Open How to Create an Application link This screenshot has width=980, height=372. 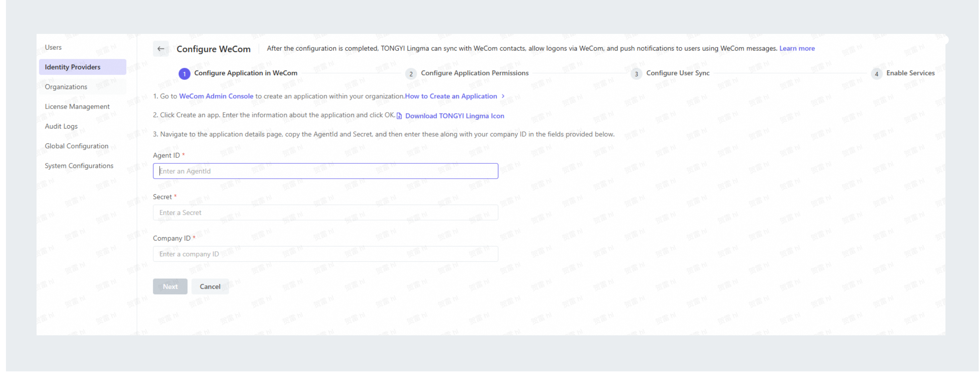click(x=451, y=96)
